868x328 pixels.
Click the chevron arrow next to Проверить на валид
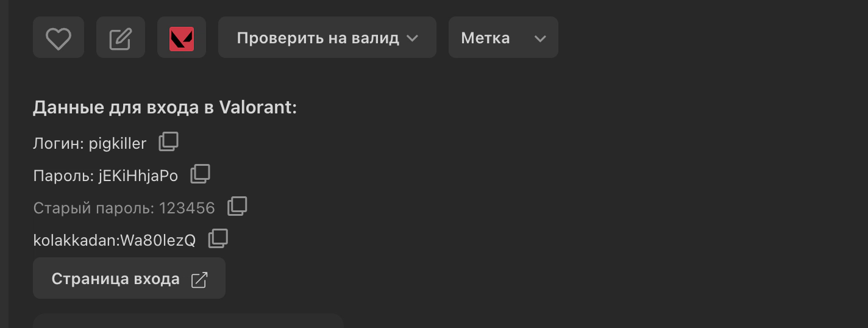(x=412, y=38)
